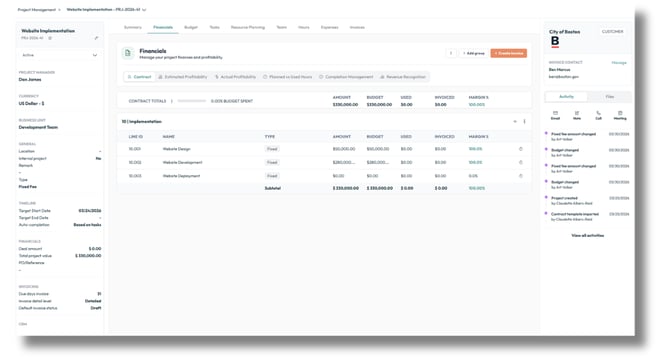Switch to the Budget tab

tap(191, 27)
